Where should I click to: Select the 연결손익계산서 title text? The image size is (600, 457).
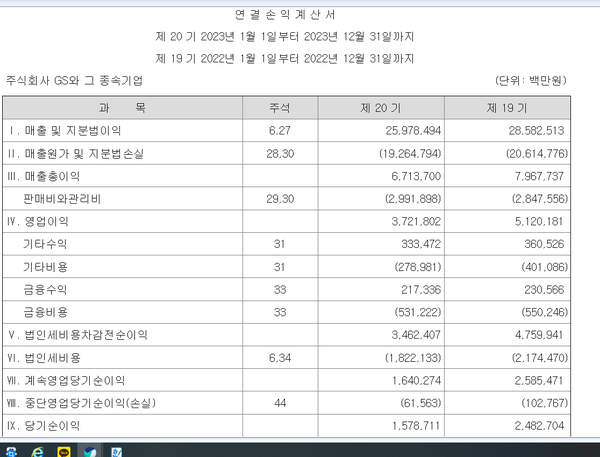pyautogui.click(x=285, y=15)
